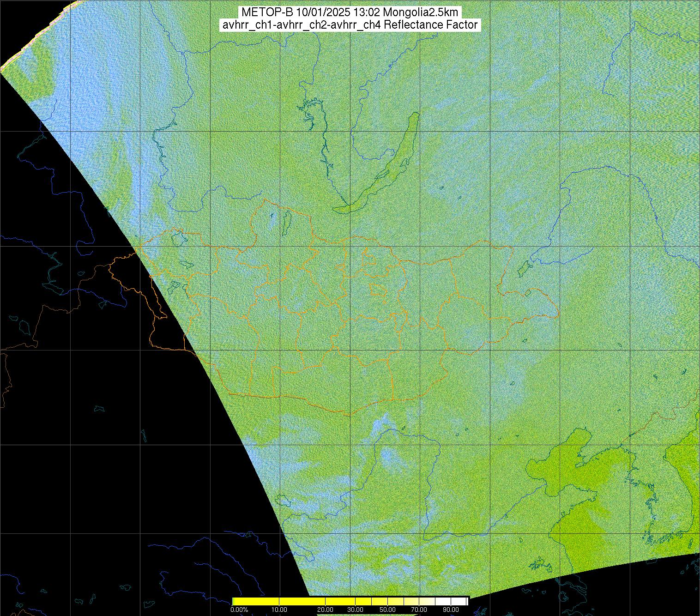Viewport: 700px width, 616px height.
Task: Click the color bar segment between 10.00 and 20.00
Action: tap(302, 601)
